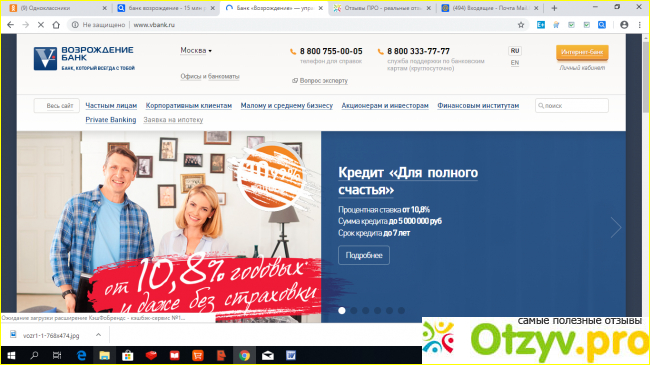Open the Весь сайт menu

[57, 106]
